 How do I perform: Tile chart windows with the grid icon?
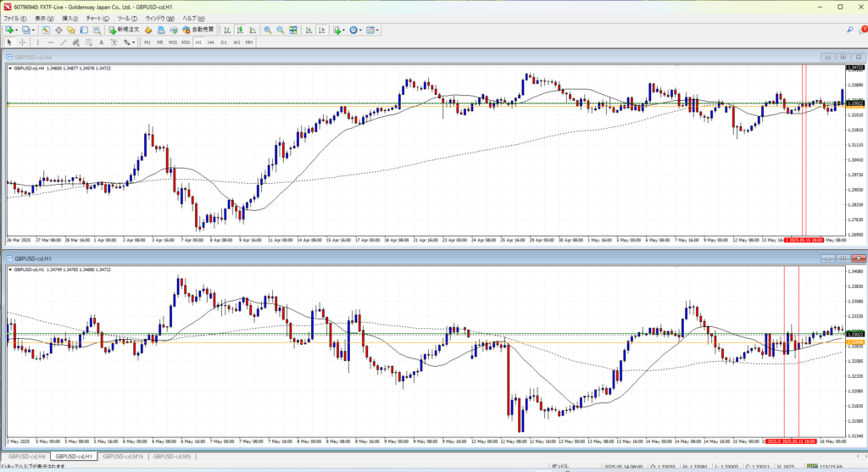pyautogui.click(x=293, y=30)
